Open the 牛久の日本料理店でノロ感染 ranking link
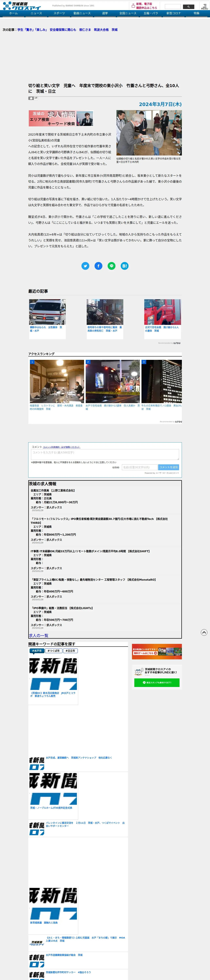Screen dimensions: 210x980 162,408
